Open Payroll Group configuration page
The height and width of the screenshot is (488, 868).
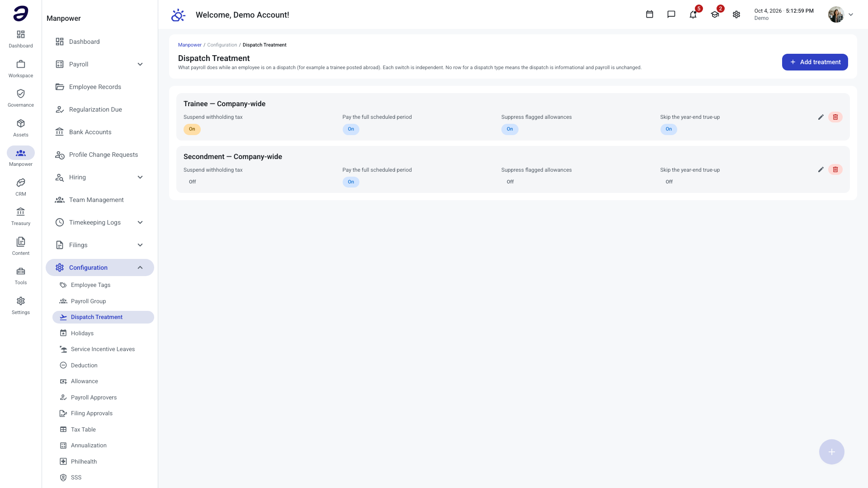[103, 301]
